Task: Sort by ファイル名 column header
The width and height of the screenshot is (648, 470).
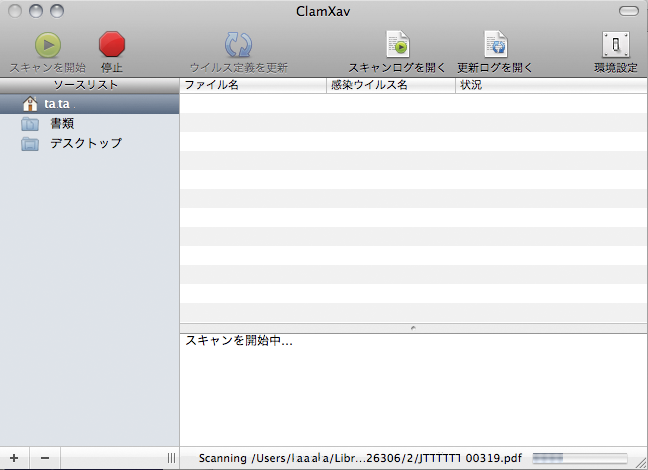Action: [253, 85]
